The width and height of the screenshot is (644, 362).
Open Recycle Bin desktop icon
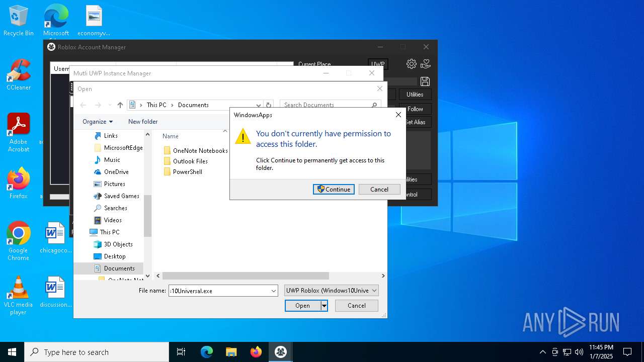(19, 21)
